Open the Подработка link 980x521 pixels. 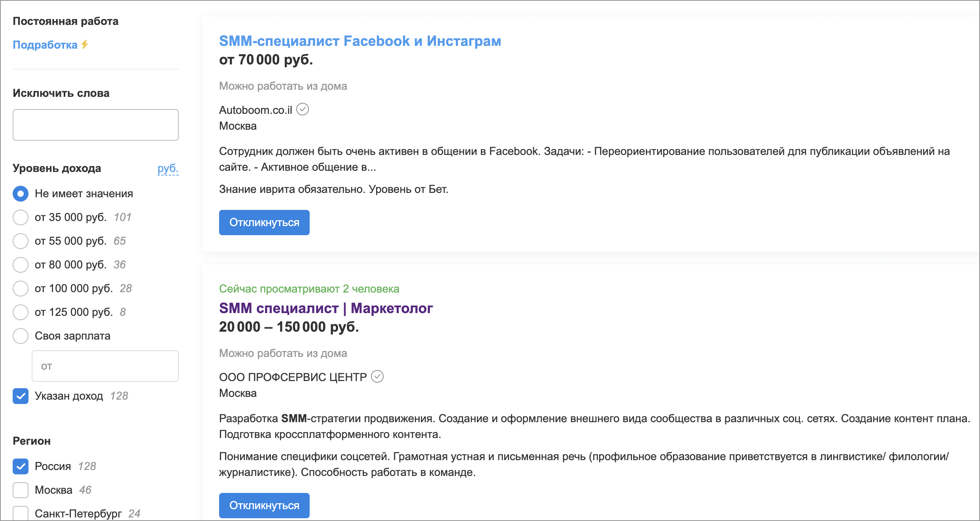[x=45, y=45]
